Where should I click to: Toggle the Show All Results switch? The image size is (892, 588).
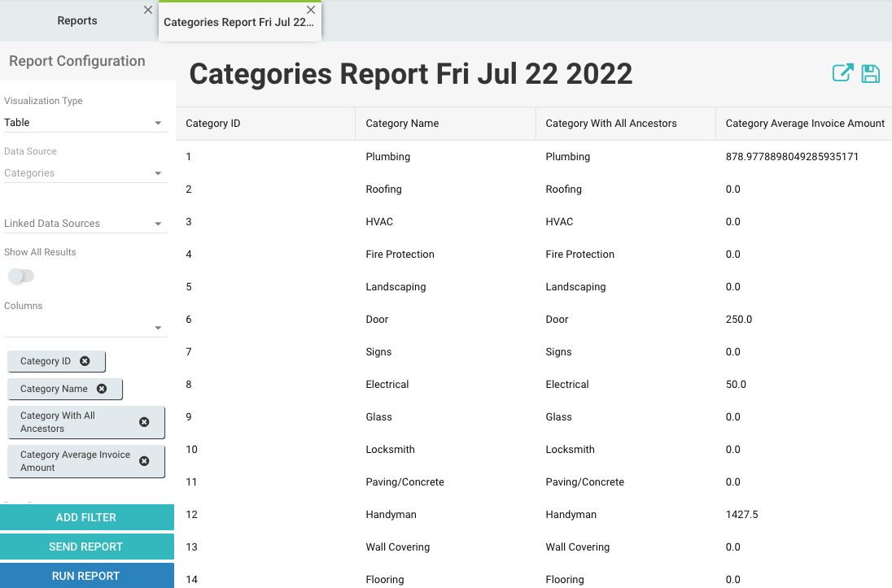coord(21,277)
